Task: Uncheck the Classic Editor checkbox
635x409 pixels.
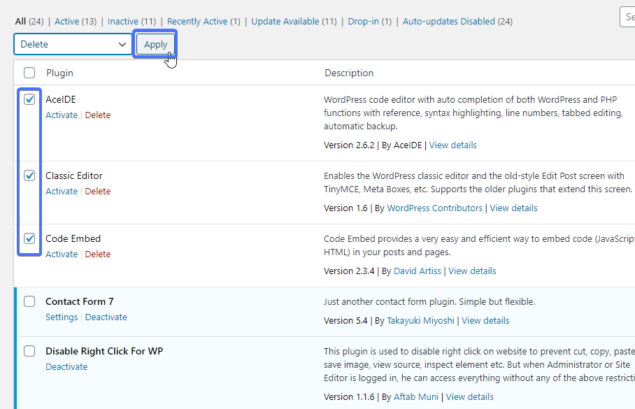Action: pos(29,175)
